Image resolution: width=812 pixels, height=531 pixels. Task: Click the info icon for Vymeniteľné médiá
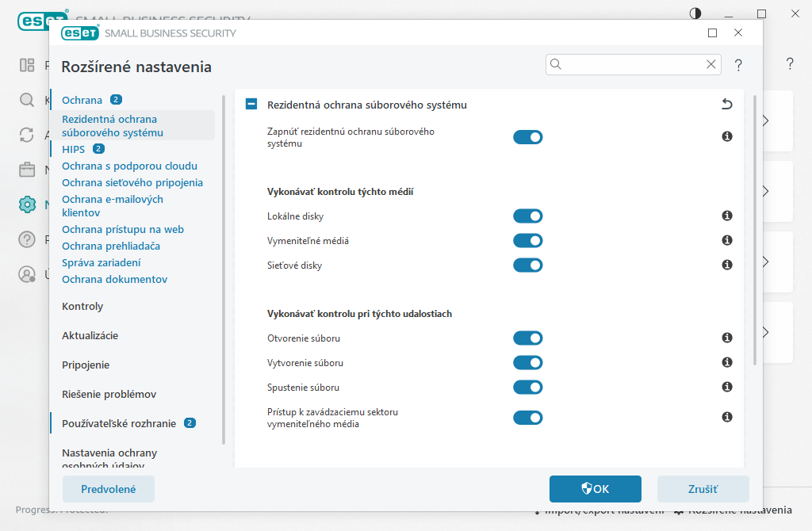pyautogui.click(x=726, y=240)
